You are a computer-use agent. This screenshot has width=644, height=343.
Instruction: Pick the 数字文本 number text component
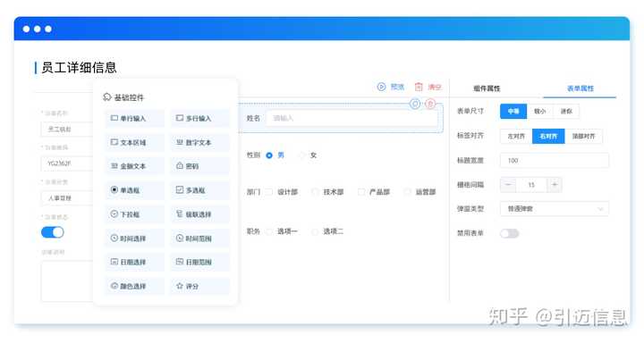point(200,142)
